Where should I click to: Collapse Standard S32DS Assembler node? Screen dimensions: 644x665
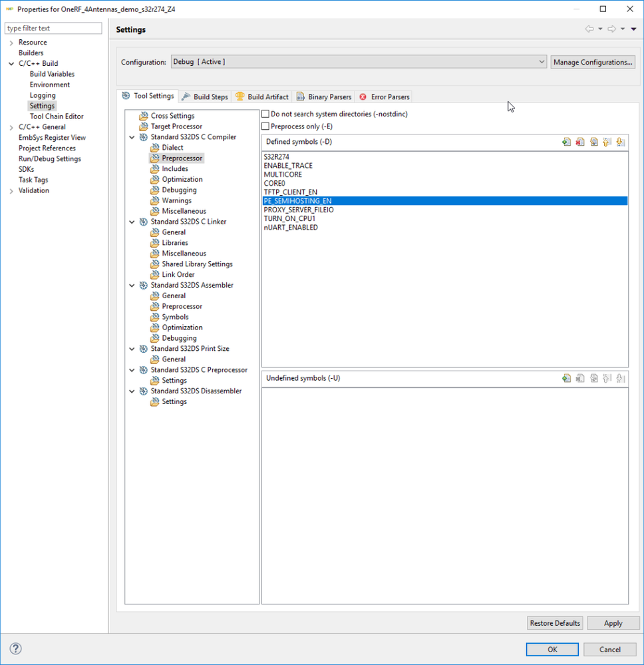click(132, 286)
